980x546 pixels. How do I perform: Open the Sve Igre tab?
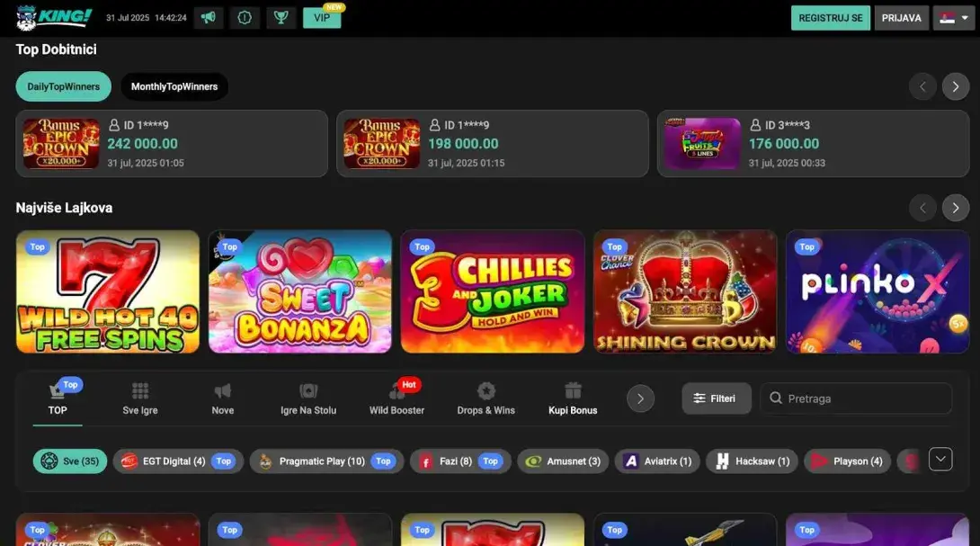140,398
